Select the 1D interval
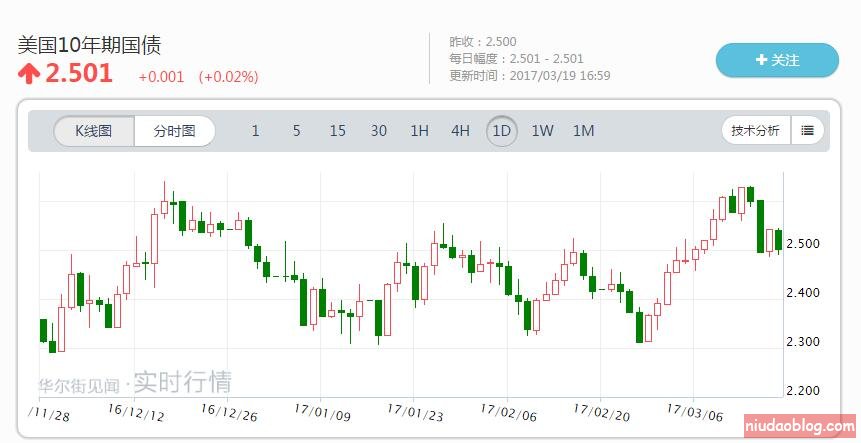Screen dimensions: 861x443 [x=501, y=131]
